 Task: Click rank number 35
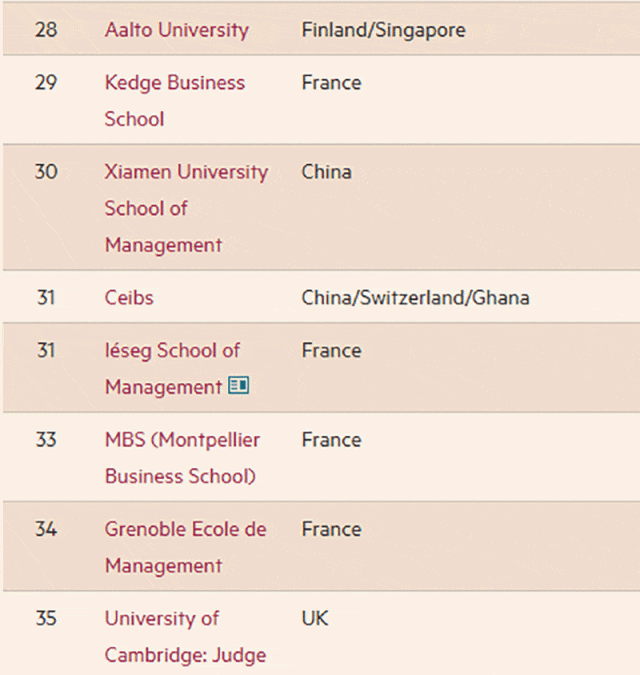(46, 618)
